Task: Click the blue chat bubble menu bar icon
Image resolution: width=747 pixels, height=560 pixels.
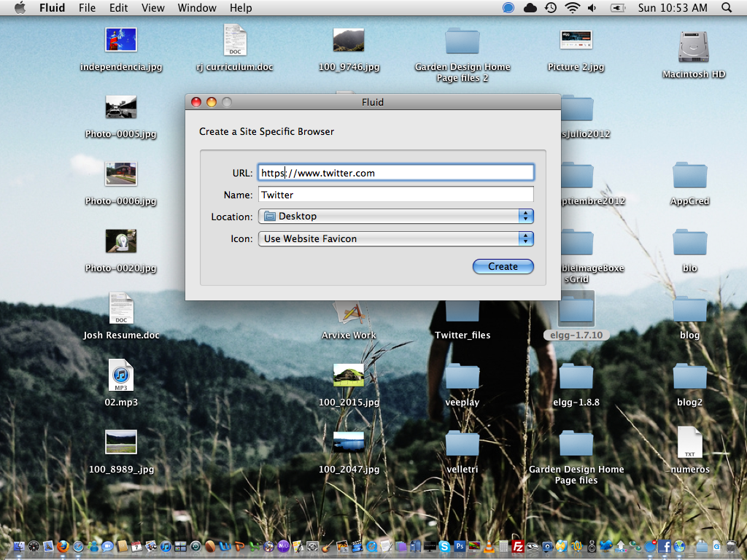Action: point(508,7)
